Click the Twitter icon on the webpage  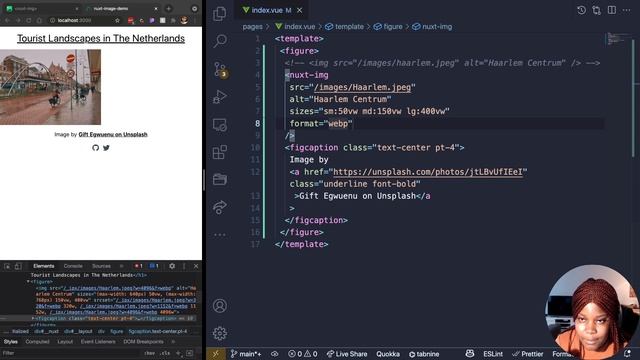click(x=106, y=148)
